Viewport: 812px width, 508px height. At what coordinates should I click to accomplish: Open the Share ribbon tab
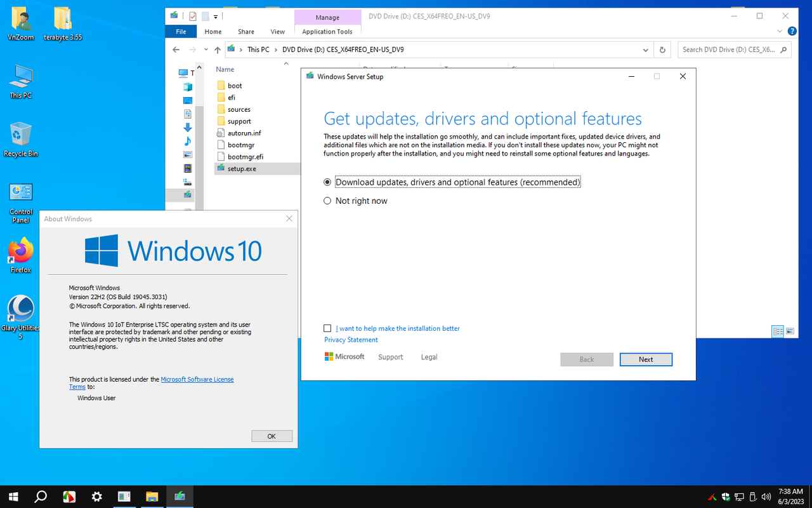(x=246, y=32)
